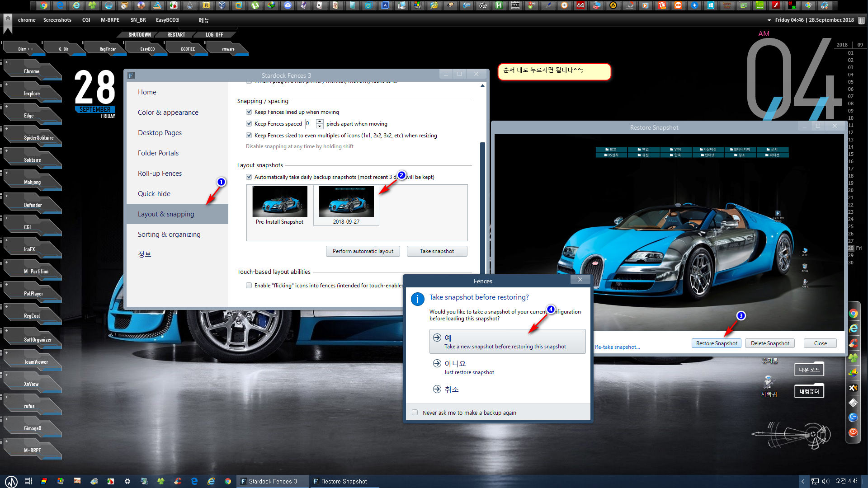Open Chrome icon on the bottom taskbar

(228, 481)
